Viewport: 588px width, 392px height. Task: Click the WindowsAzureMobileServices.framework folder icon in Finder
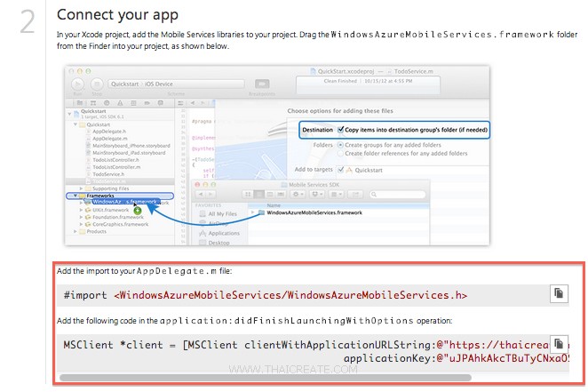click(x=261, y=212)
